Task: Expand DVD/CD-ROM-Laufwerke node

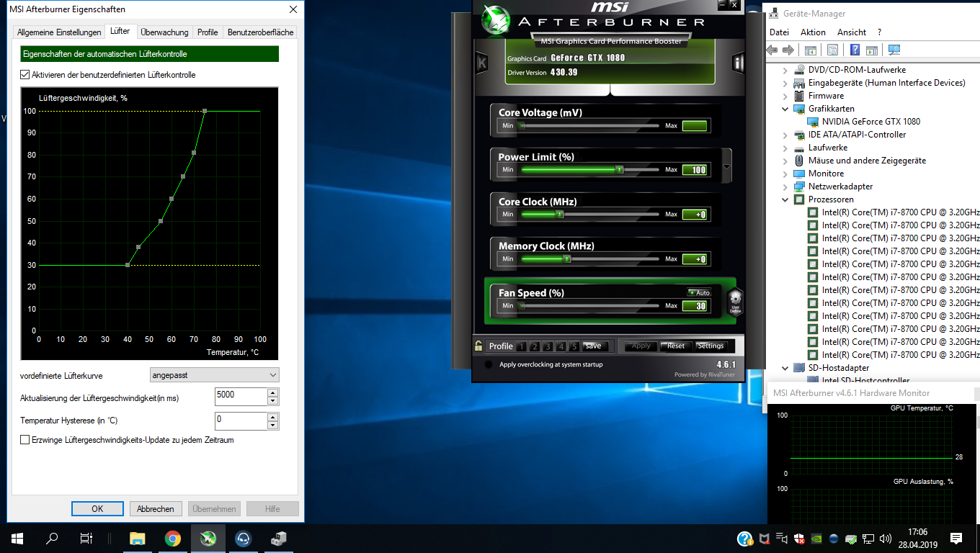Action: pyautogui.click(x=785, y=70)
